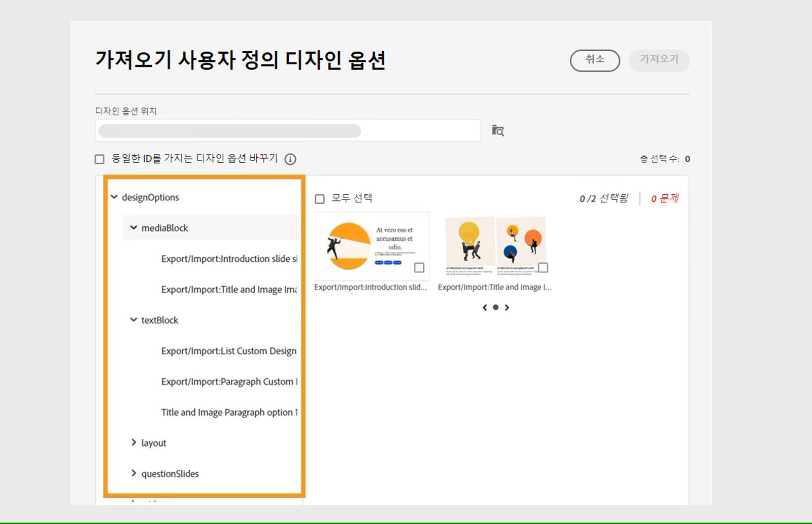Select Export/Import:List Custom Design tree item

pos(229,351)
